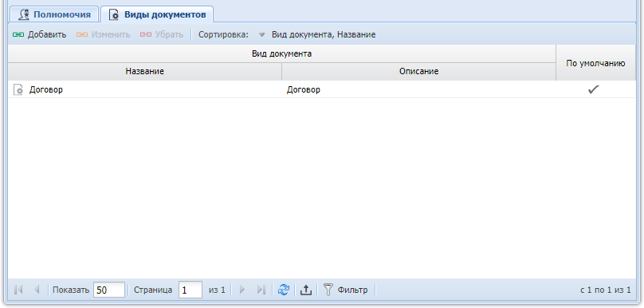Image resolution: width=644 pixels, height=308 pixels.
Task: Click the greyed Изменить button
Action: 103,34
